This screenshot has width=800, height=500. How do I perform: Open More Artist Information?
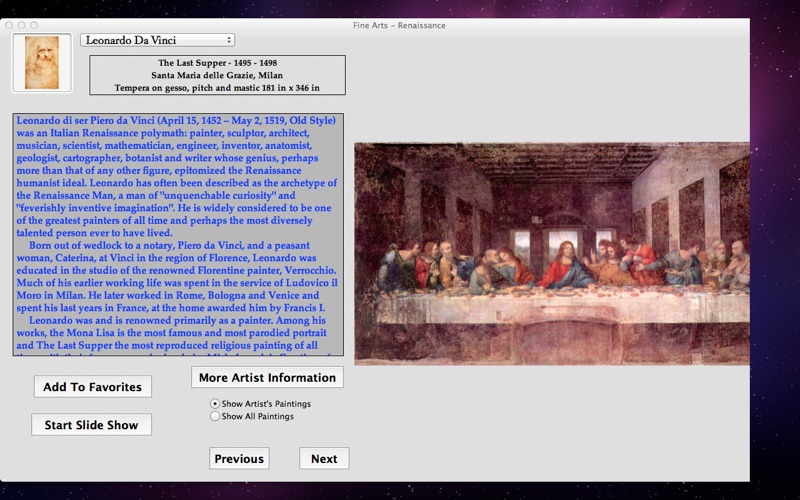pos(267,377)
